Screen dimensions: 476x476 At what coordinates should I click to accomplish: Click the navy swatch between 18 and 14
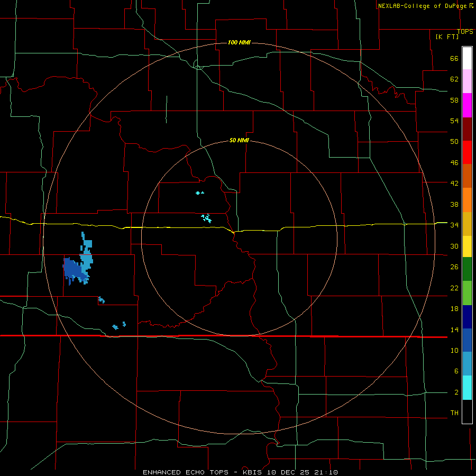pyautogui.click(x=467, y=317)
